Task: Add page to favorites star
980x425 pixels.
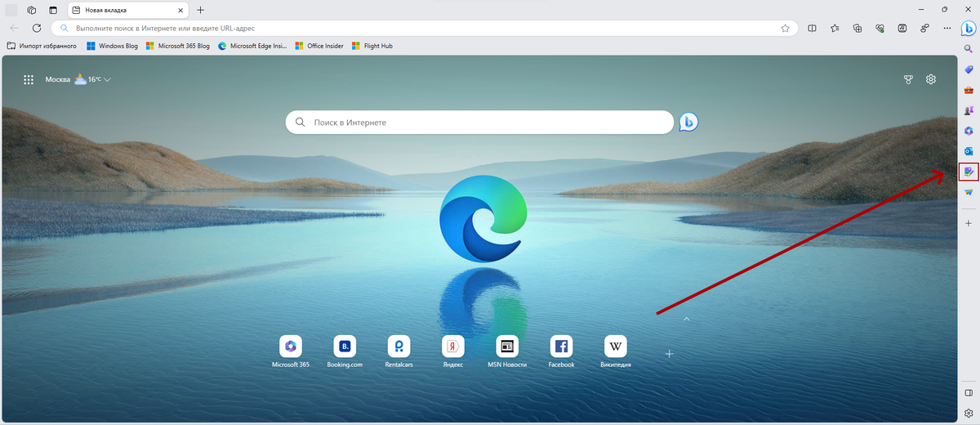Action: click(785, 28)
